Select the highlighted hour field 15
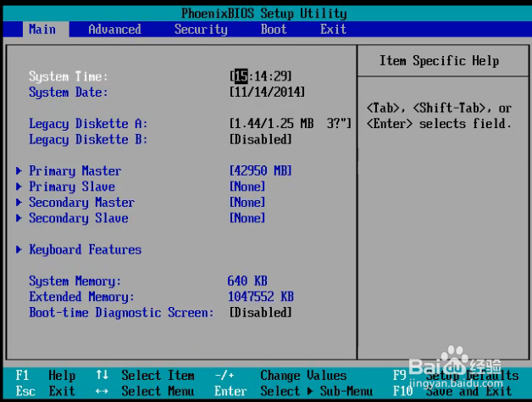Screen dimensions: 532x402 pyautogui.click(x=241, y=76)
